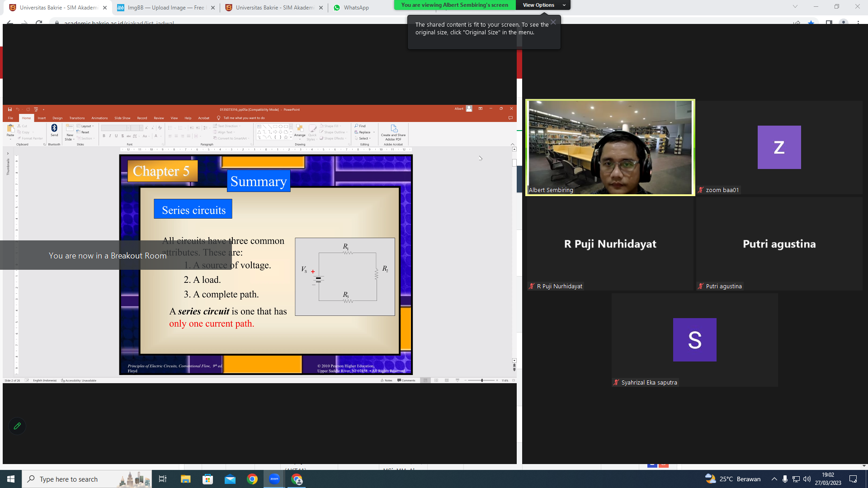Toggle Italic formatting in the Font group
This screenshot has width=868, height=488.
110,136
